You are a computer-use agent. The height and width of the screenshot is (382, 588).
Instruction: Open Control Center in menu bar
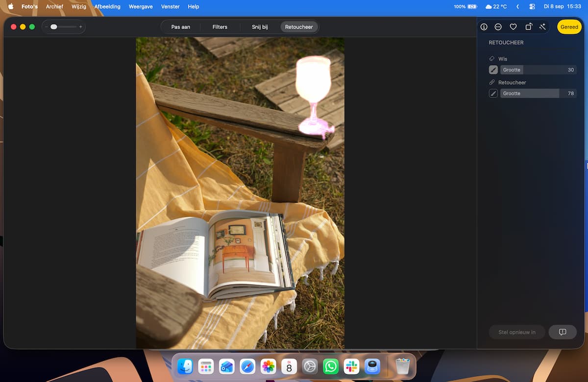[532, 7]
